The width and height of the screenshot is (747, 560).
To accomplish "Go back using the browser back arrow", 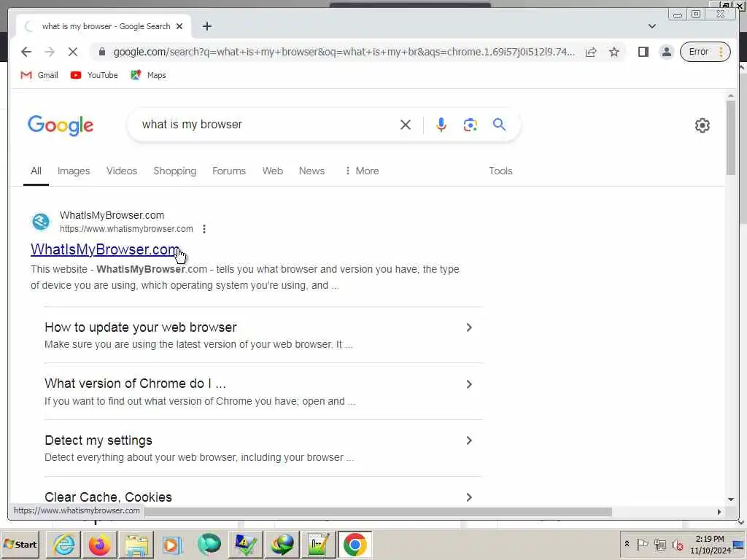I will (26, 52).
